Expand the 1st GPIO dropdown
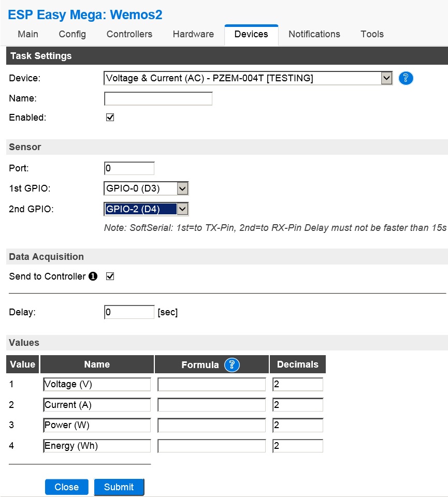The width and height of the screenshot is (448, 497). click(146, 188)
